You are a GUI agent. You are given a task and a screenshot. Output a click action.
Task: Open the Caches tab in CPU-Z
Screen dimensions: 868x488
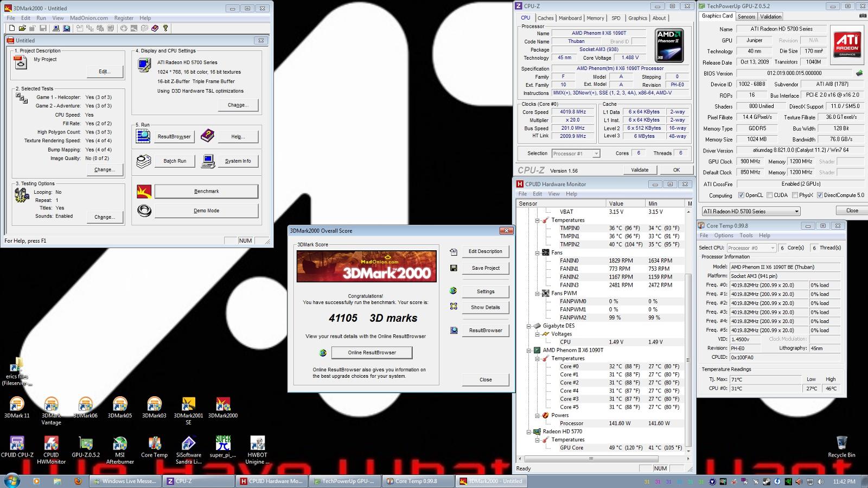point(545,18)
